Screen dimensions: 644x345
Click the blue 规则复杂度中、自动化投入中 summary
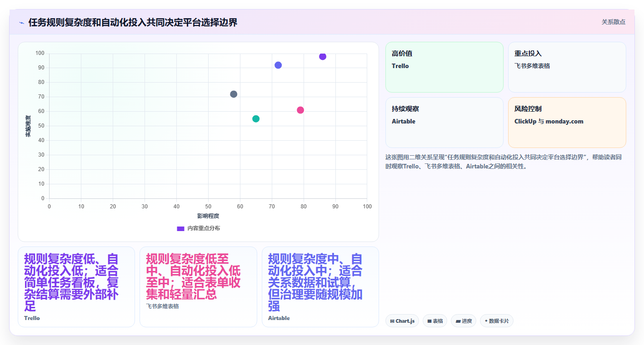pyautogui.click(x=315, y=282)
